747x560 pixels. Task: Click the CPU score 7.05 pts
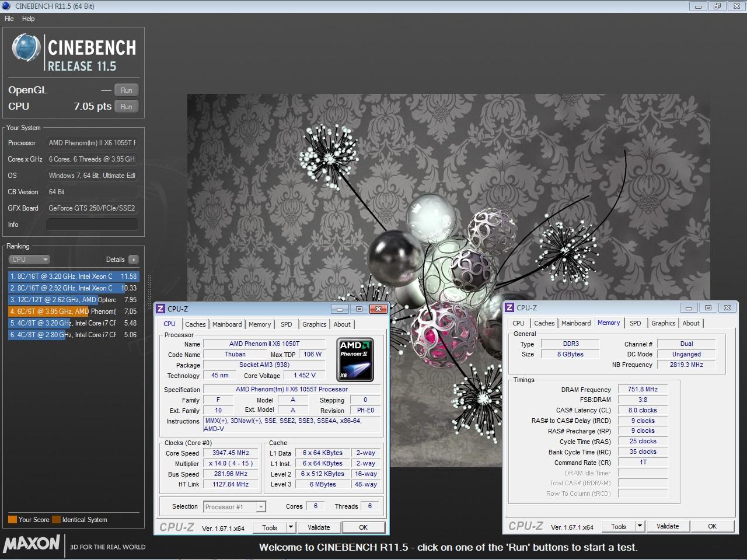tap(92, 106)
